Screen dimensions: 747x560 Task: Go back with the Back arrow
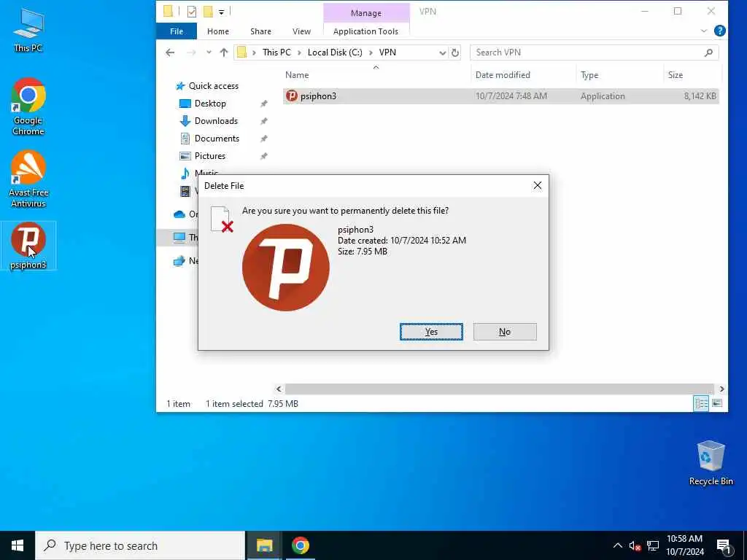170,52
